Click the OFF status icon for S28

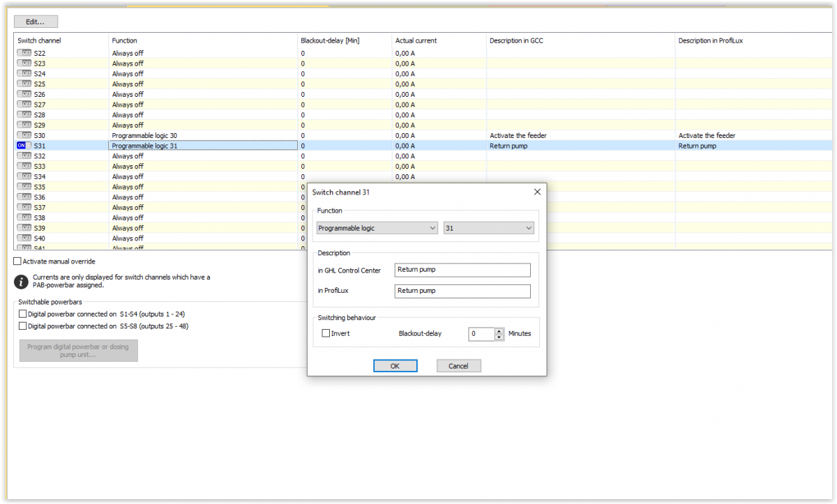tap(24, 115)
